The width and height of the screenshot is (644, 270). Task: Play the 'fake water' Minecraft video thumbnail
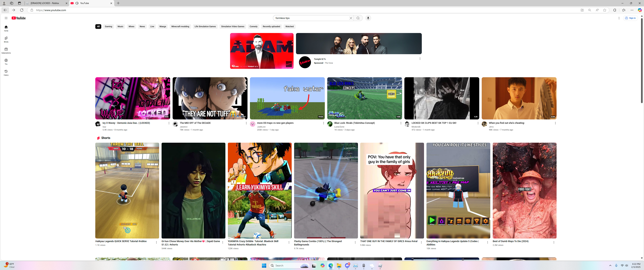point(287,98)
